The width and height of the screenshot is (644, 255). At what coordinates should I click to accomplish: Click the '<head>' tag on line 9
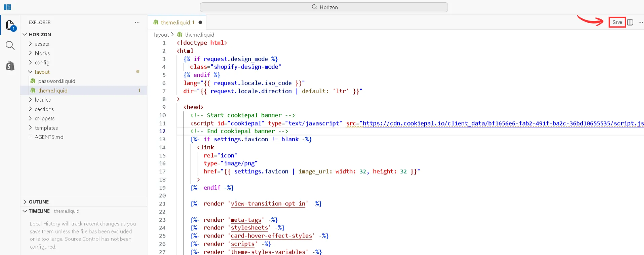tap(194, 107)
